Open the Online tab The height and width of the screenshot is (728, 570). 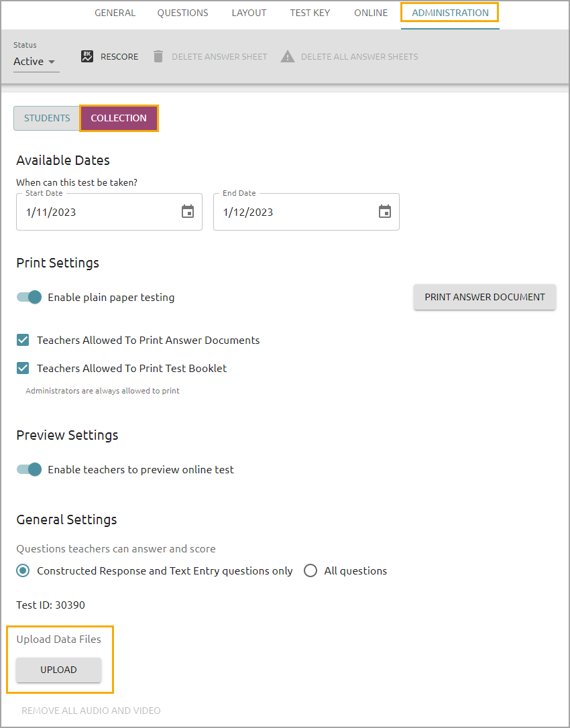click(x=371, y=13)
